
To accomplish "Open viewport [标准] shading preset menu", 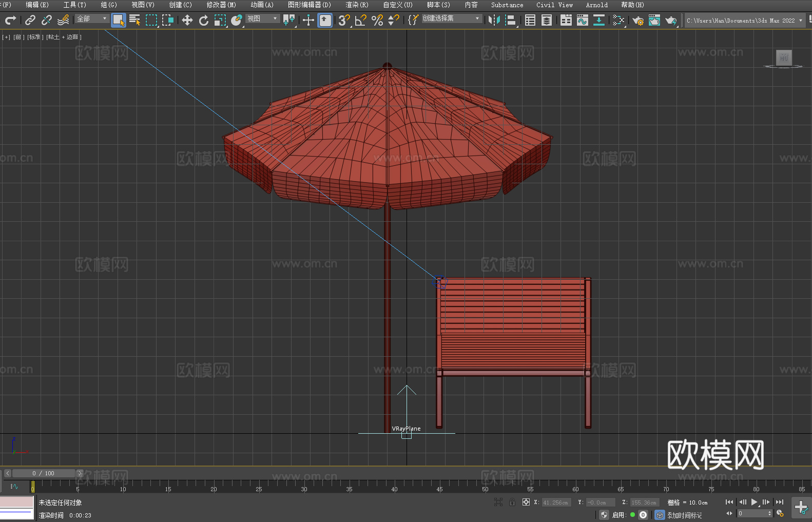I will pyautogui.click(x=35, y=37).
